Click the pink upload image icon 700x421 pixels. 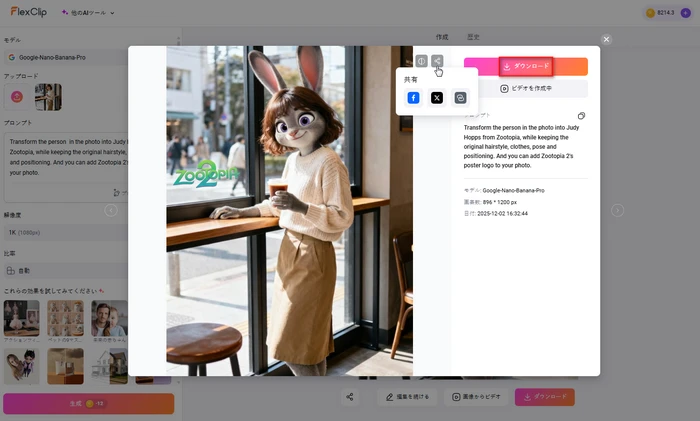[17, 96]
